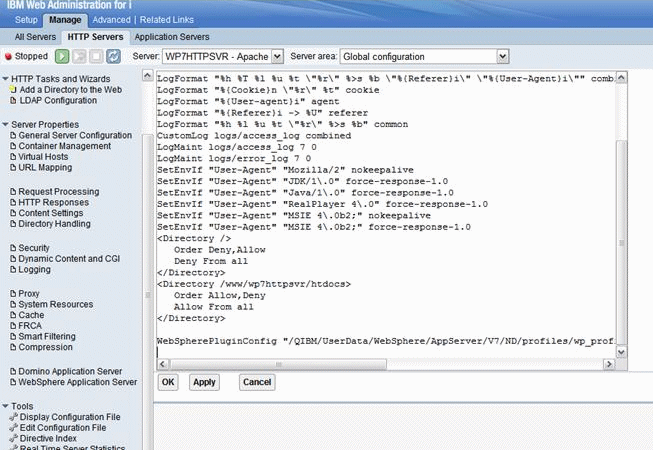The width and height of the screenshot is (653, 450).
Task: Open Directory Handling page
Action: tap(54, 224)
